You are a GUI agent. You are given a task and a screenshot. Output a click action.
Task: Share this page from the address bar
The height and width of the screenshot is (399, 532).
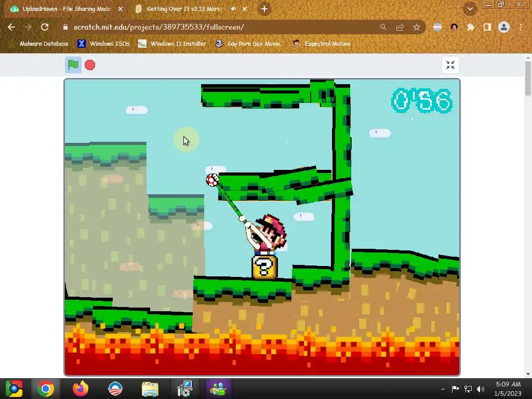pyautogui.click(x=400, y=27)
